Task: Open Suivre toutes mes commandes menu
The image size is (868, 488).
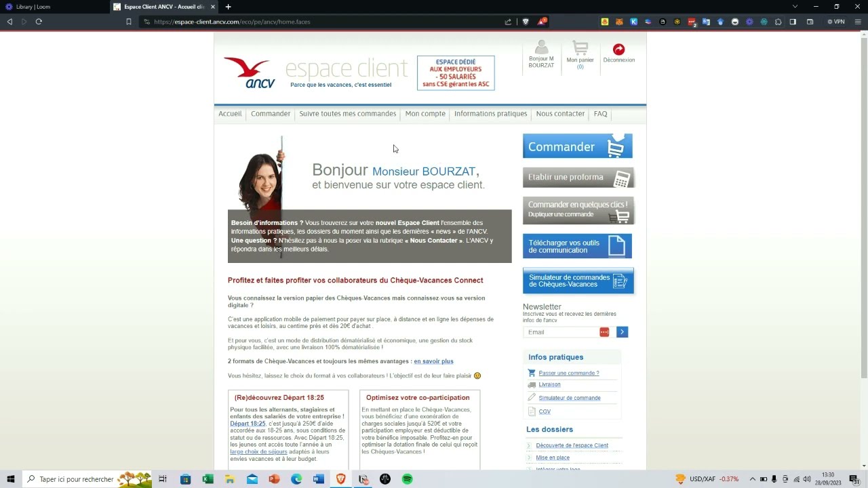Action: pos(348,114)
